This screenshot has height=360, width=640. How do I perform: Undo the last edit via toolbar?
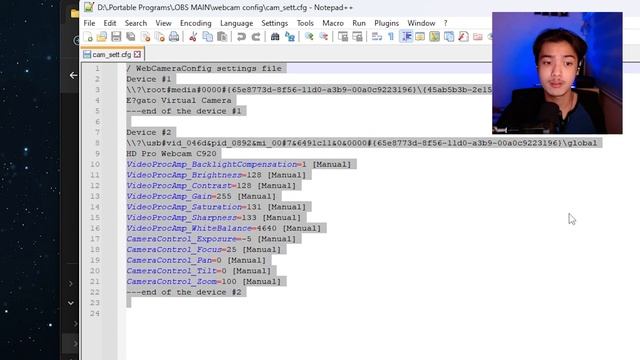coord(241,37)
